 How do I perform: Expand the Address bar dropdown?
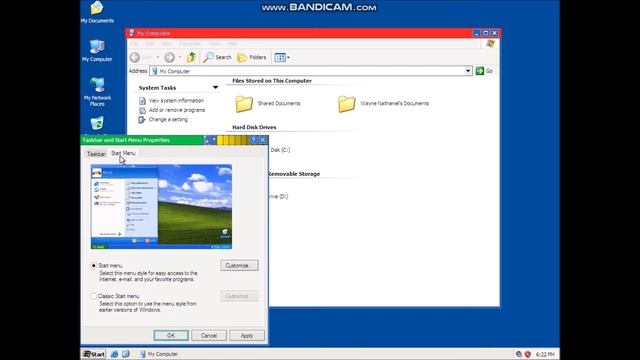(x=468, y=71)
